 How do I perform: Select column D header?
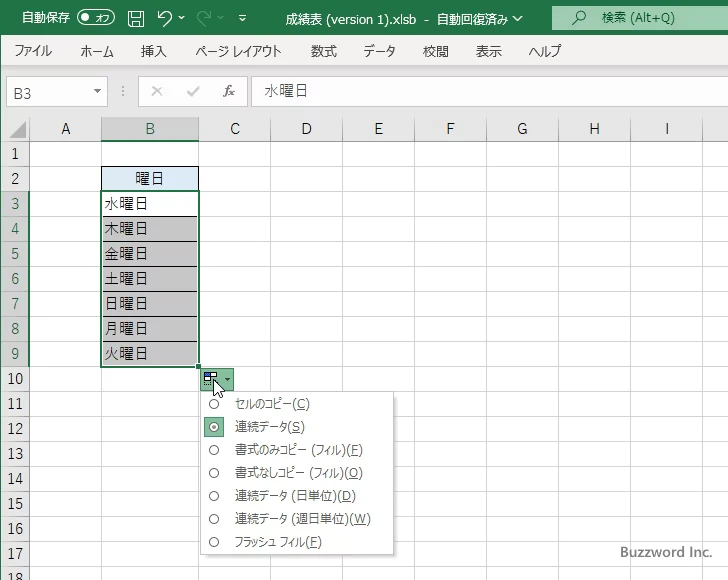click(x=306, y=129)
